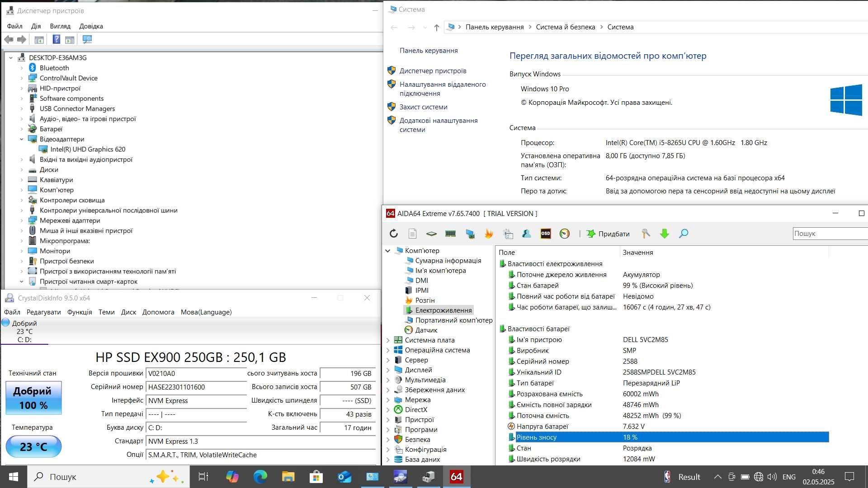The width and height of the screenshot is (868, 488).
Task: Open the Windows Start button
Action: [14, 477]
